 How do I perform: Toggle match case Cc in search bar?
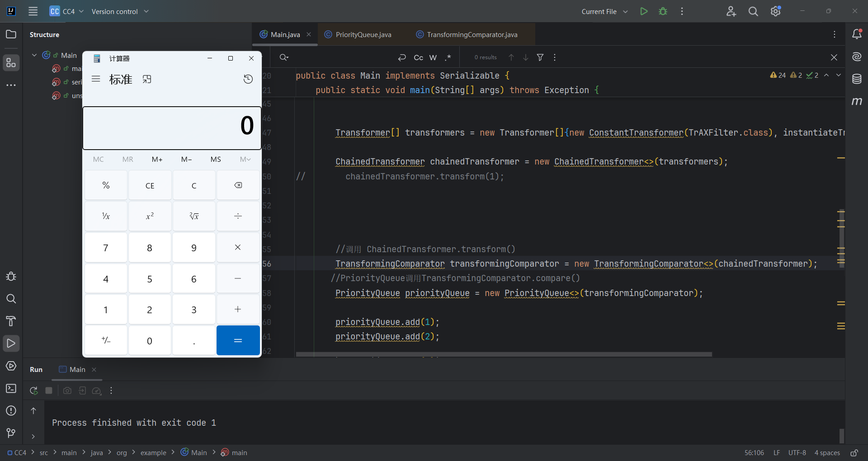point(419,57)
